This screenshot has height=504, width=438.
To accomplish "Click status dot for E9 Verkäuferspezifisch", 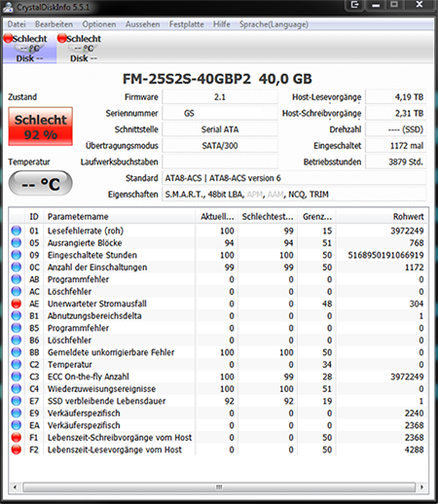I will (x=17, y=414).
